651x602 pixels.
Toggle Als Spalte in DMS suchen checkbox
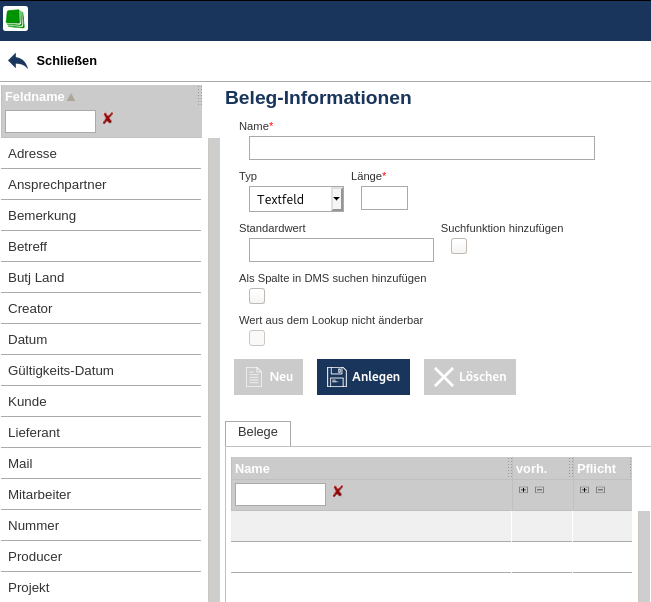pyautogui.click(x=257, y=296)
